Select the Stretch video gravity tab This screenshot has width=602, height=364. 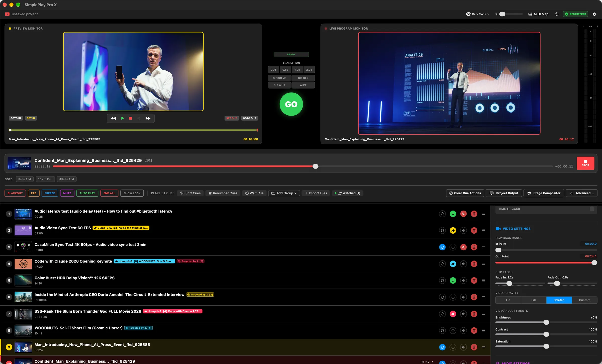pyautogui.click(x=559, y=300)
